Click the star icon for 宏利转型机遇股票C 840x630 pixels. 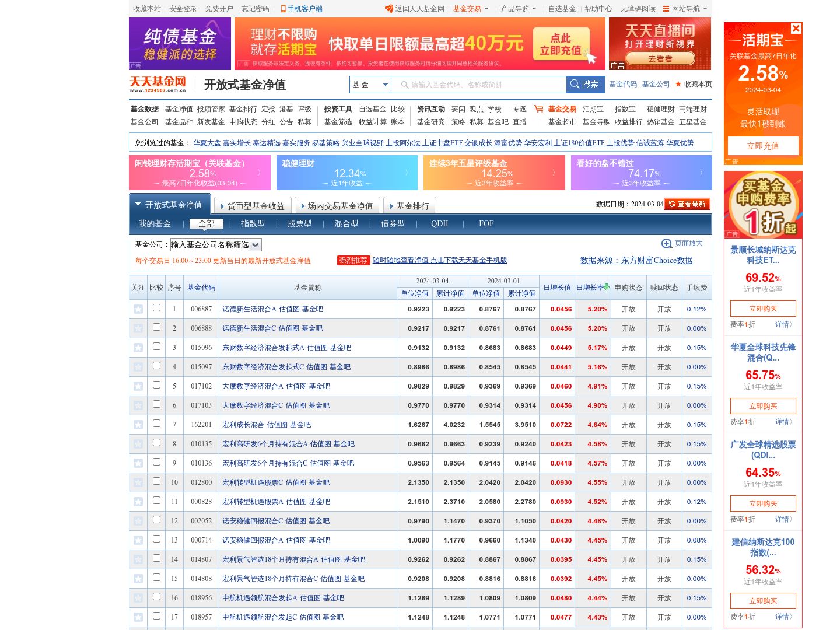pos(138,482)
